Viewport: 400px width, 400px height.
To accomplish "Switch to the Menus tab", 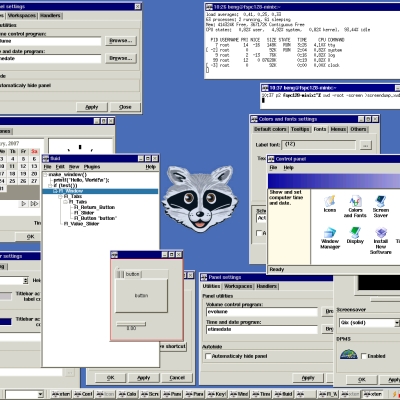I will tap(338, 129).
